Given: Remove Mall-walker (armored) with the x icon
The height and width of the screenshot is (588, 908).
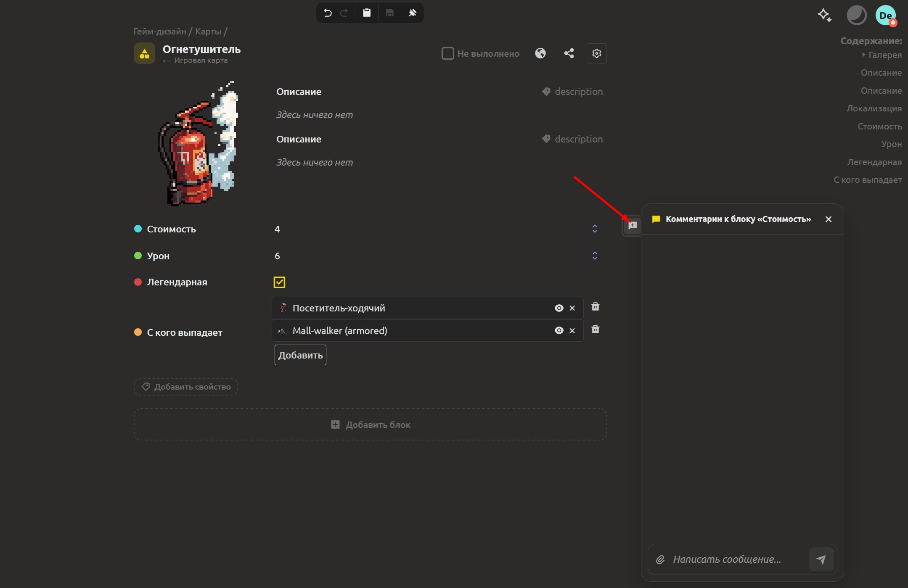Looking at the screenshot, I should point(572,331).
